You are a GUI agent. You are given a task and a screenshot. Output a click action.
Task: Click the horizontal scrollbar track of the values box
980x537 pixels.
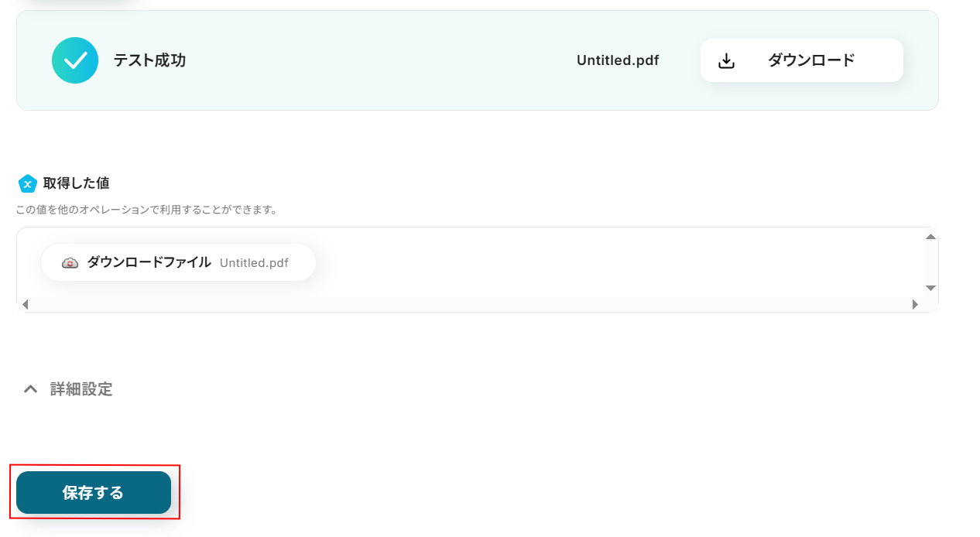[x=464, y=305]
